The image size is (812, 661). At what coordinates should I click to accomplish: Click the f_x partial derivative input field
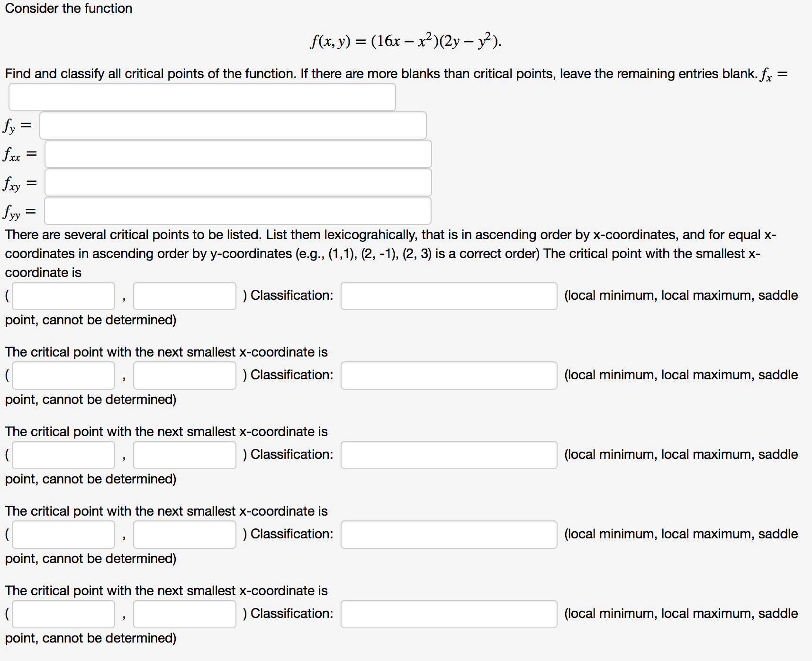click(x=202, y=97)
